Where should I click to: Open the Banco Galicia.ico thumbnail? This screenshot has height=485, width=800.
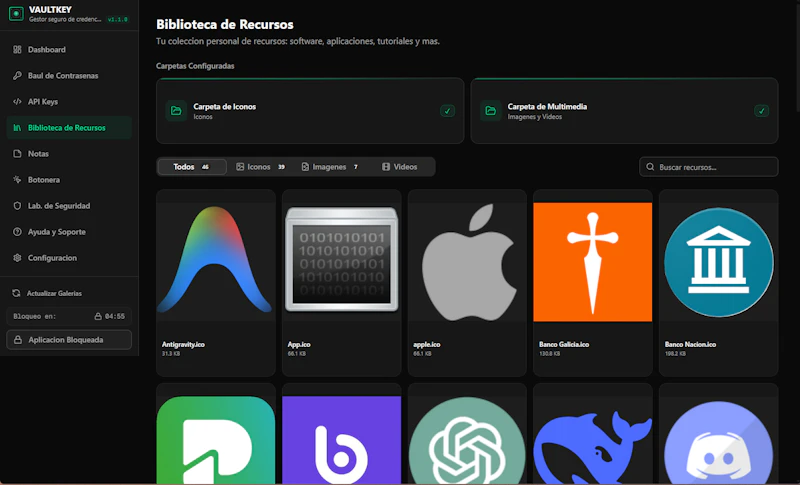click(x=593, y=262)
